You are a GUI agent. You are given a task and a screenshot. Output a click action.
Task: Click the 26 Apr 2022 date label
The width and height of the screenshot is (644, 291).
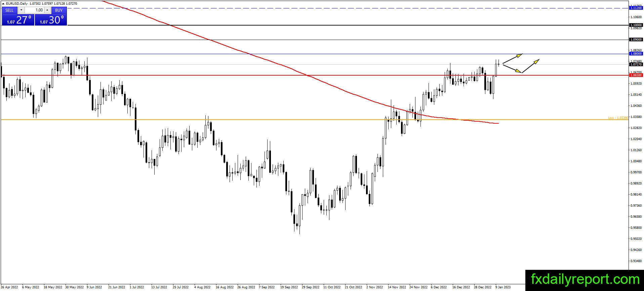pyautogui.click(x=9, y=287)
